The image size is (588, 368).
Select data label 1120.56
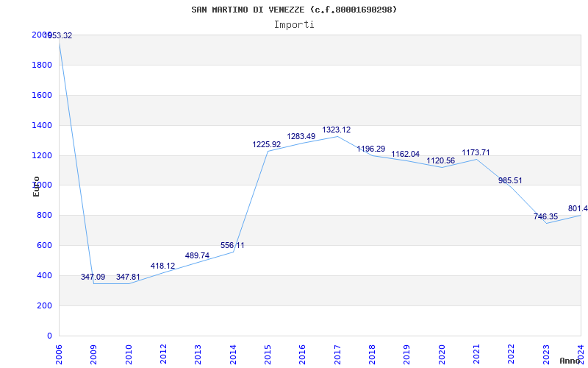point(440,161)
